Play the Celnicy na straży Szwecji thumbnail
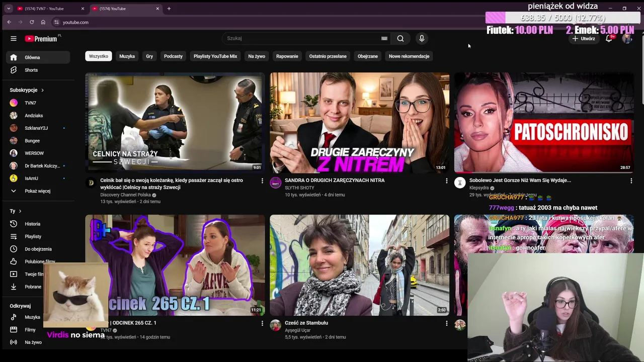The height and width of the screenshot is (362, 644). [x=175, y=123]
